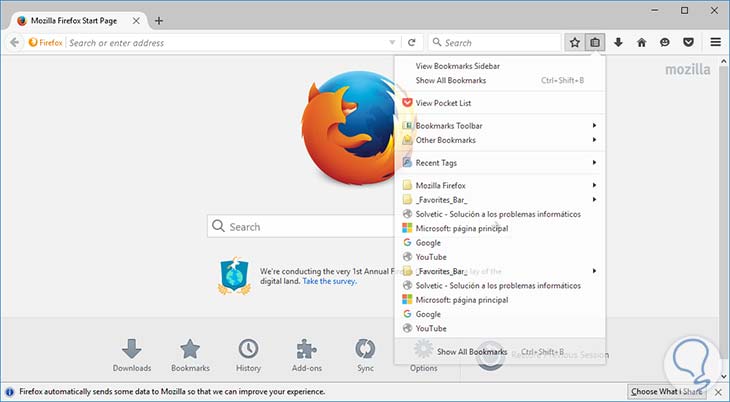Close the Mozilla Firefox Start Page tab
The width and height of the screenshot is (730, 402).
coord(136,20)
